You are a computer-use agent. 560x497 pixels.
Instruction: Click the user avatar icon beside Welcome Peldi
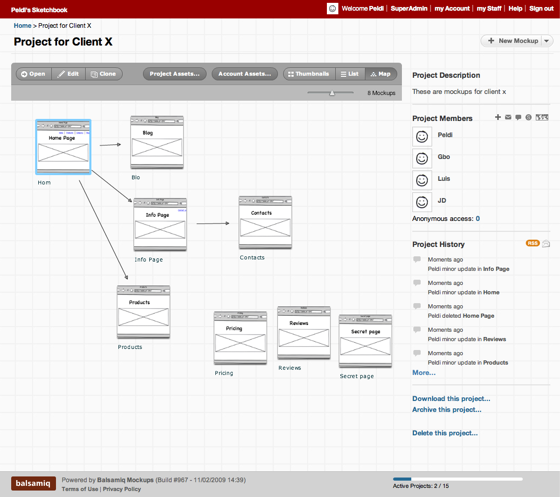(332, 9)
